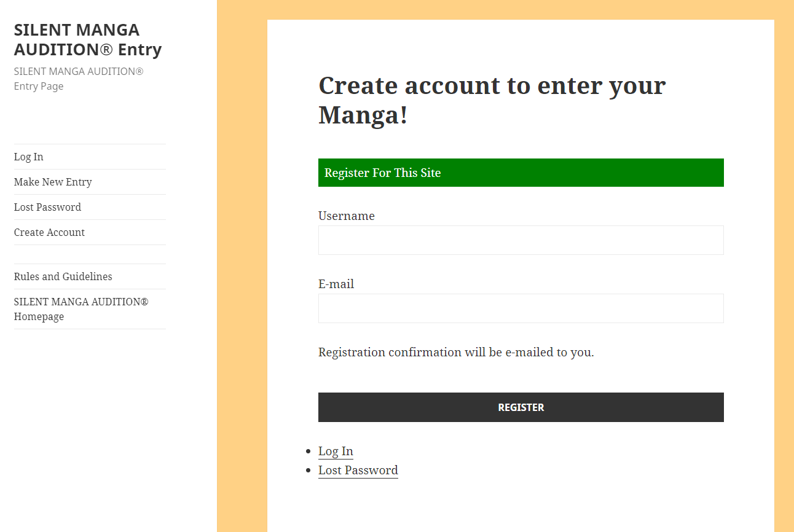
Task: Open Lost Password from the sidebar menu
Action: [47, 207]
